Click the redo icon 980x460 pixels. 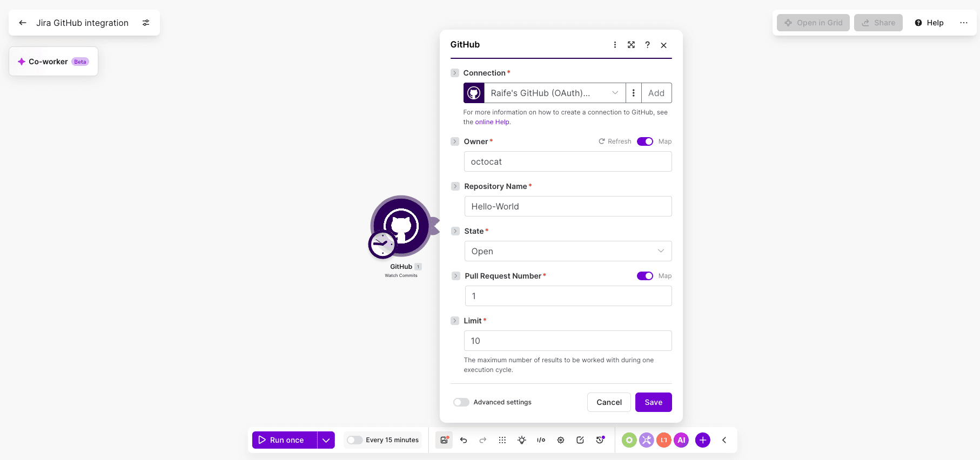pos(483,440)
